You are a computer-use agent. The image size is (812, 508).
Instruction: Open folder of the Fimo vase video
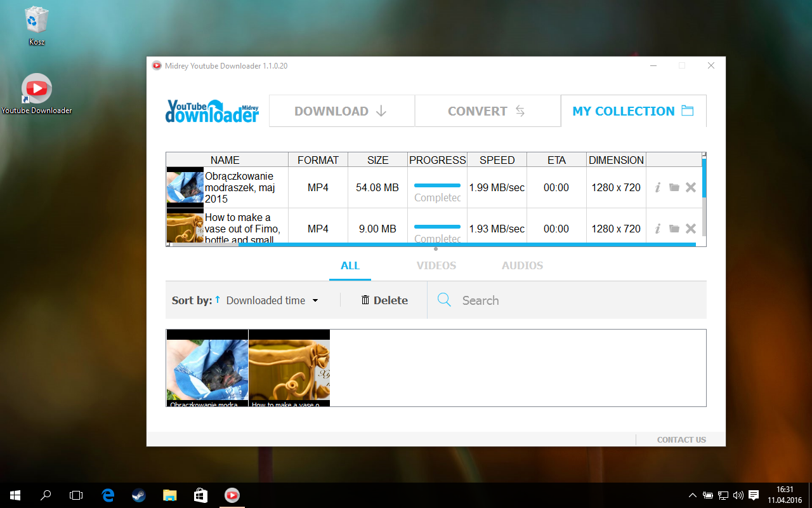pos(674,229)
